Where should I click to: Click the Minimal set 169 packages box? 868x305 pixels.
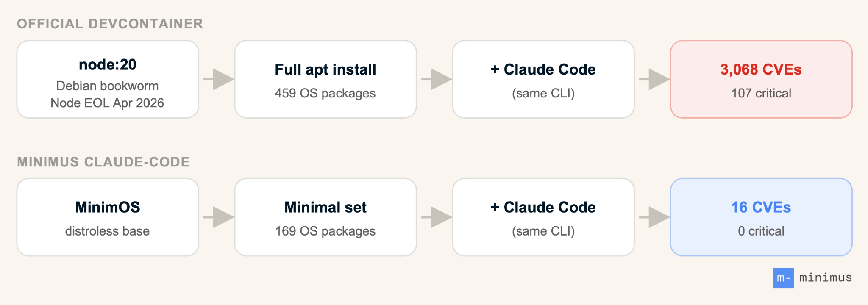[325, 217]
